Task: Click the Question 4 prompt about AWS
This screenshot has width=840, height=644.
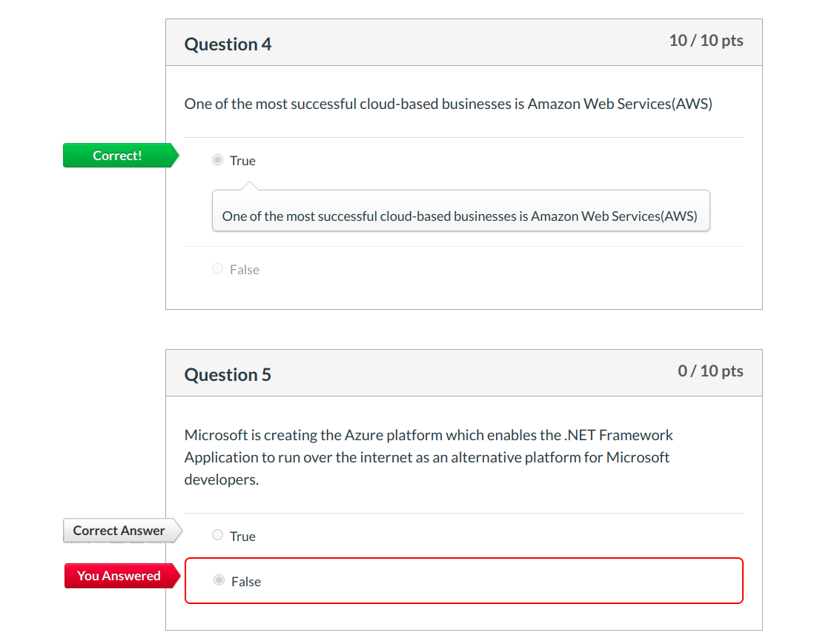Action: 448,104
